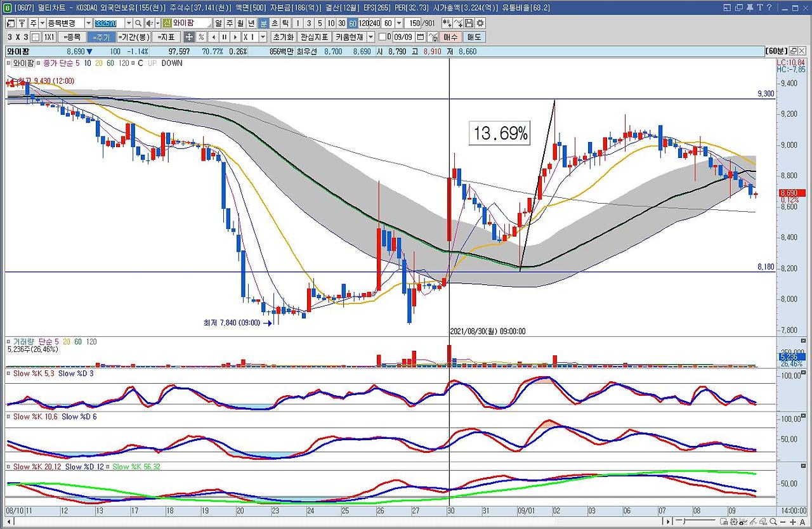
Task: Click the 10-minute interval button
Action: click(331, 23)
